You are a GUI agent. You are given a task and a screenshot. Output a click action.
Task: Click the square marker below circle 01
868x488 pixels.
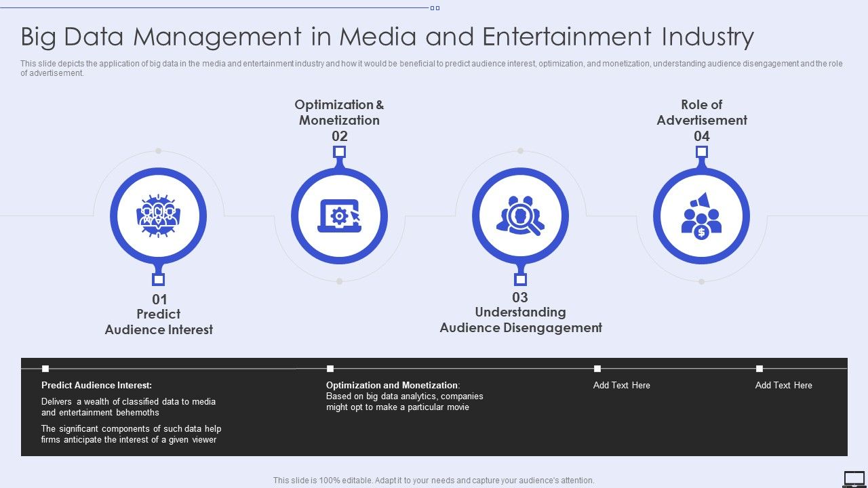click(158, 279)
